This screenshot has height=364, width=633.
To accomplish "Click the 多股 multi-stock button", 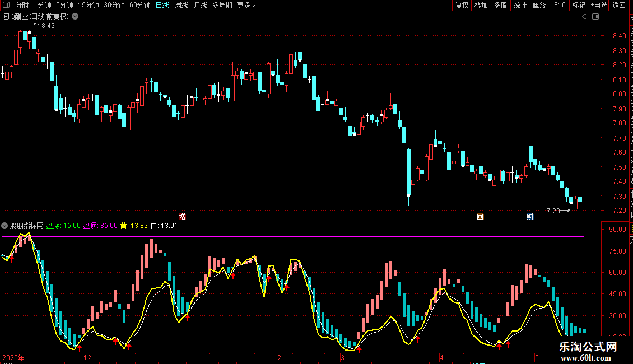I will 501,5.
